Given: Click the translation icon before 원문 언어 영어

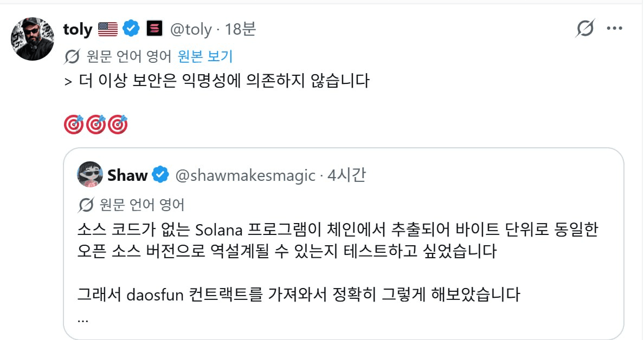Looking at the screenshot, I should click(72, 56).
